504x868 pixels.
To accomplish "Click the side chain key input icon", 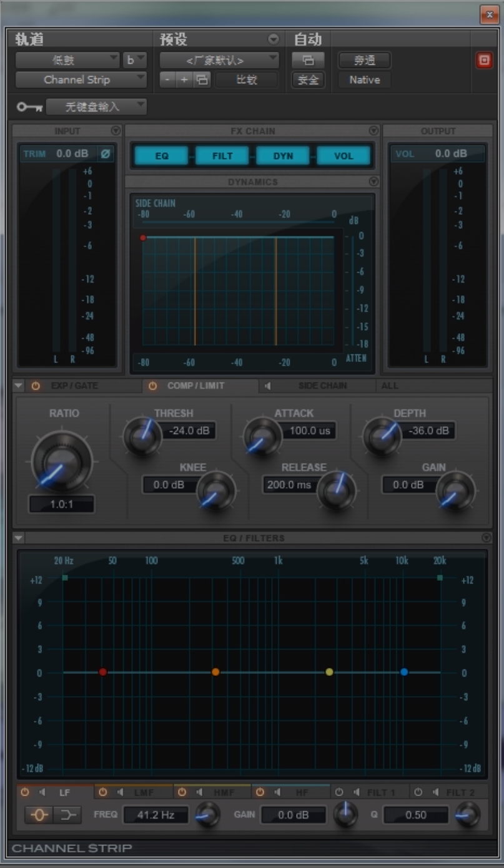I will 29,107.
